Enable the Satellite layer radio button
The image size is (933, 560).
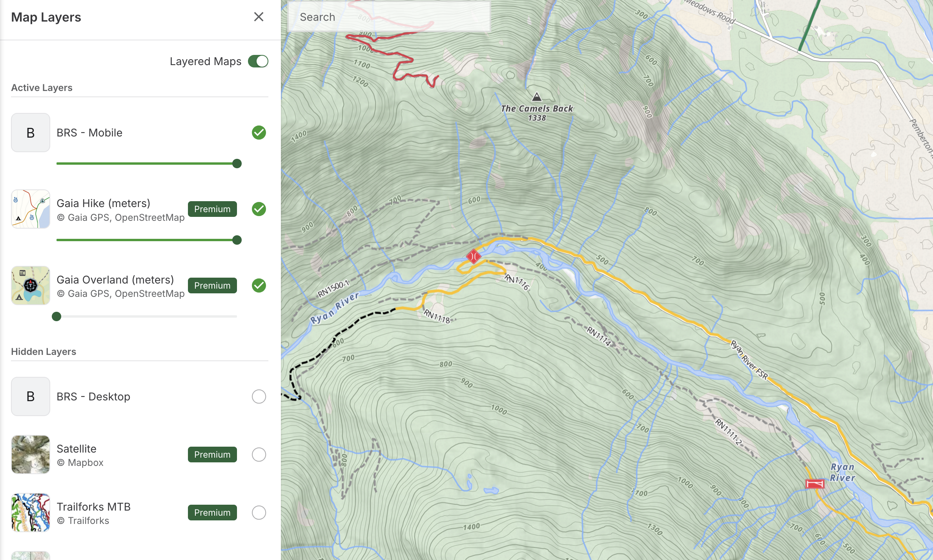(x=259, y=455)
